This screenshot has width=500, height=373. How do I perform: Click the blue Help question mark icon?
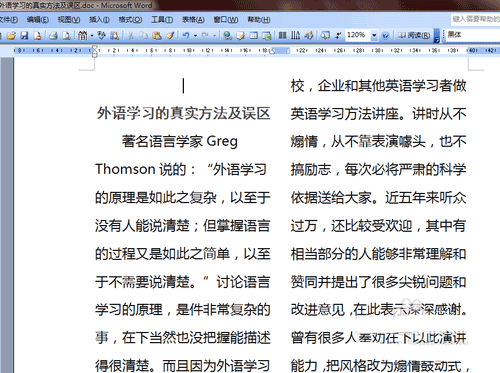(x=385, y=35)
